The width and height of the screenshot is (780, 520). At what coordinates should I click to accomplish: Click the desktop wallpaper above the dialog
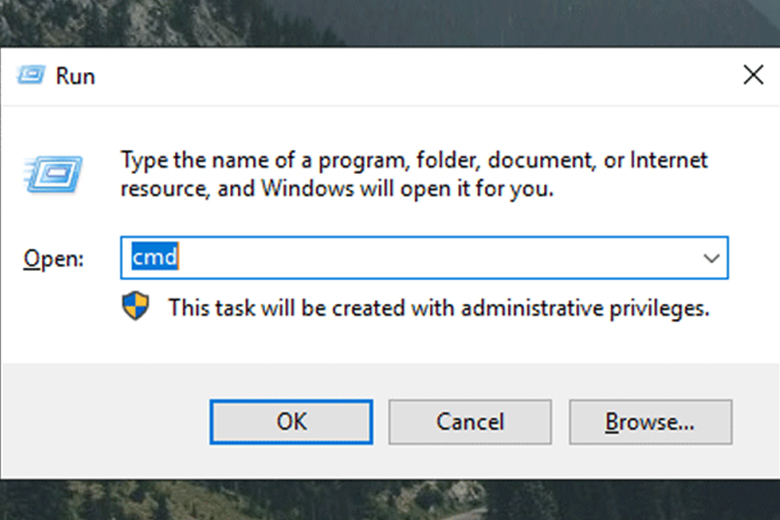(400, 22)
